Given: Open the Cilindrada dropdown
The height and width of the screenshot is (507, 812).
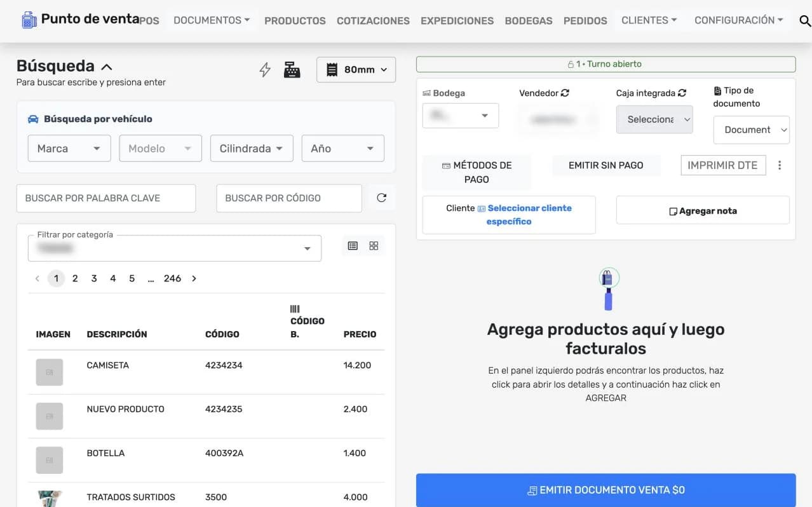Looking at the screenshot, I should pyautogui.click(x=252, y=148).
